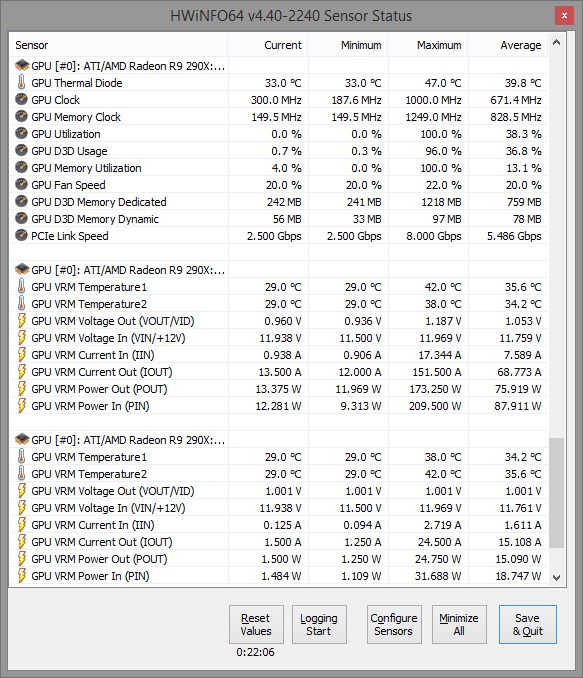Click the gauge icon beside GPU D3D Memory Dynamic
Image resolution: width=583 pixels, height=678 pixels.
[x=21, y=218]
